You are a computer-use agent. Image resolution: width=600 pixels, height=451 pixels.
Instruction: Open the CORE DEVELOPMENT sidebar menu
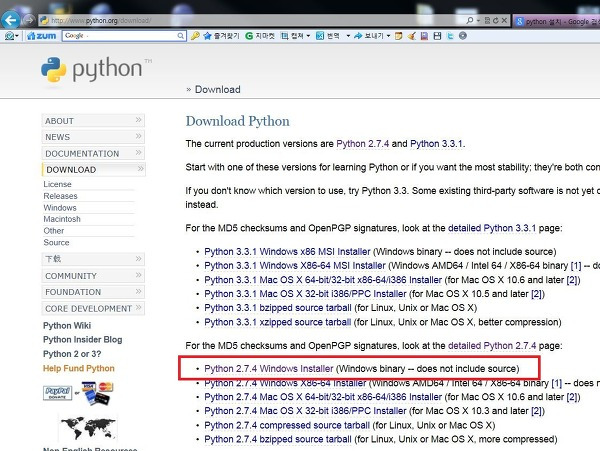93,308
